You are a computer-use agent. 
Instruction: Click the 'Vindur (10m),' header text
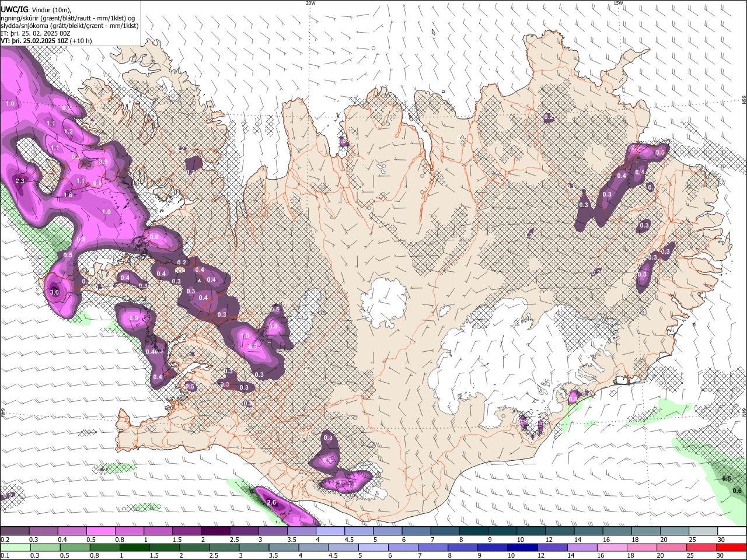(51, 10)
